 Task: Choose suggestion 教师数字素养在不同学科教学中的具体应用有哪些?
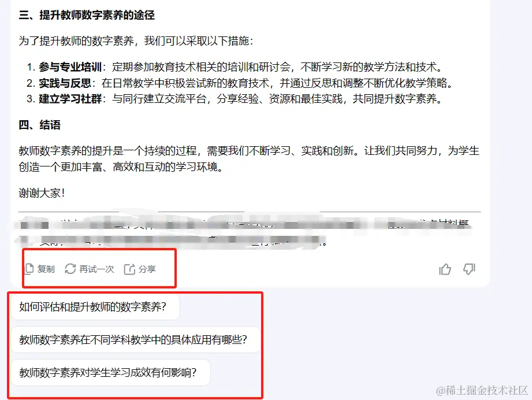click(x=136, y=339)
